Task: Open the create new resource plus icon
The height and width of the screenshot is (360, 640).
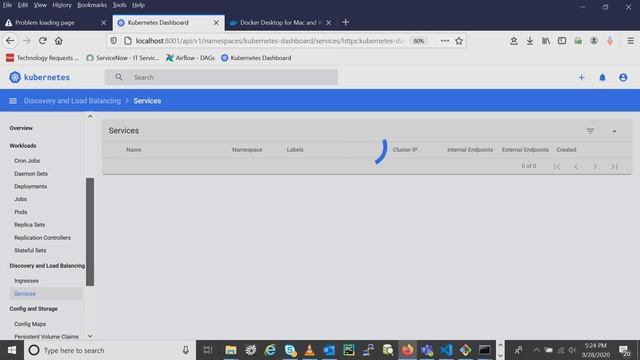Action: point(581,77)
